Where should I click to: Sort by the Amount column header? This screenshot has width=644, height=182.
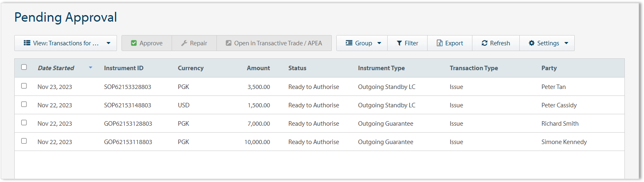coord(258,68)
